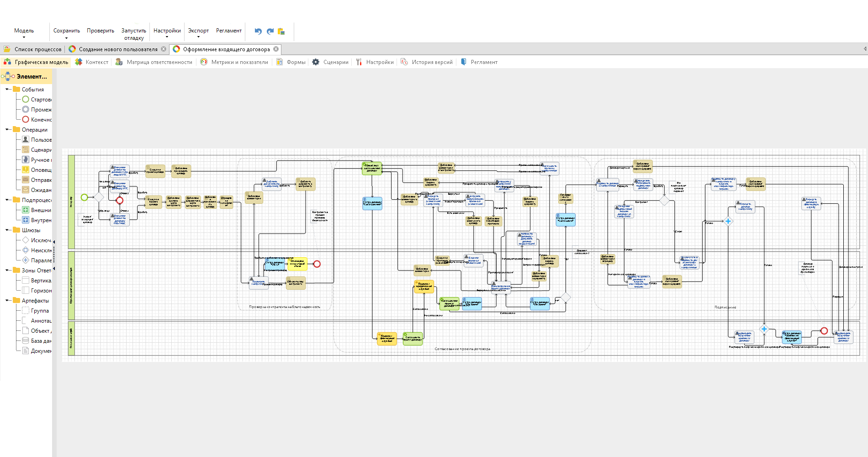Collapse the Зоны Ответственности tree folder
The height and width of the screenshot is (457, 868).
pyautogui.click(x=7, y=270)
